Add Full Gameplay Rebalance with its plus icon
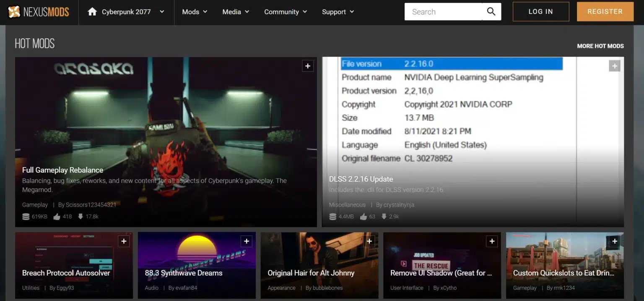The width and height of the screenshot is (644, 301). click(x=308, y=66)
